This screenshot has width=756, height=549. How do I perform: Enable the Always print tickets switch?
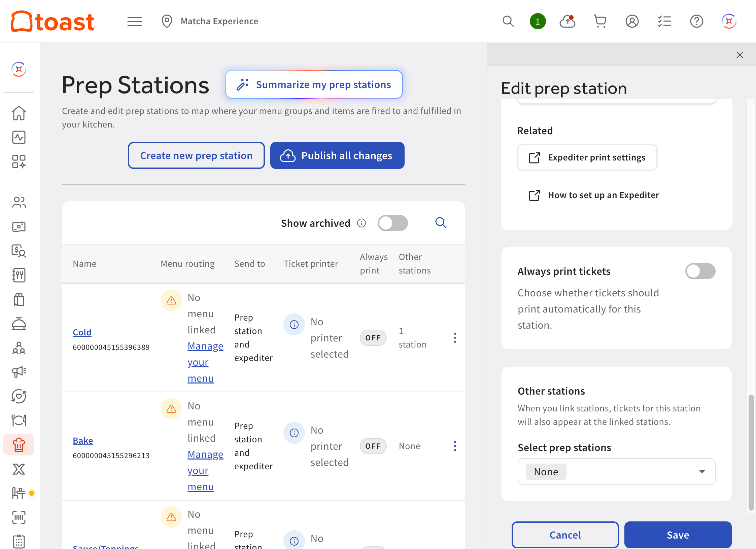point(700,271)
